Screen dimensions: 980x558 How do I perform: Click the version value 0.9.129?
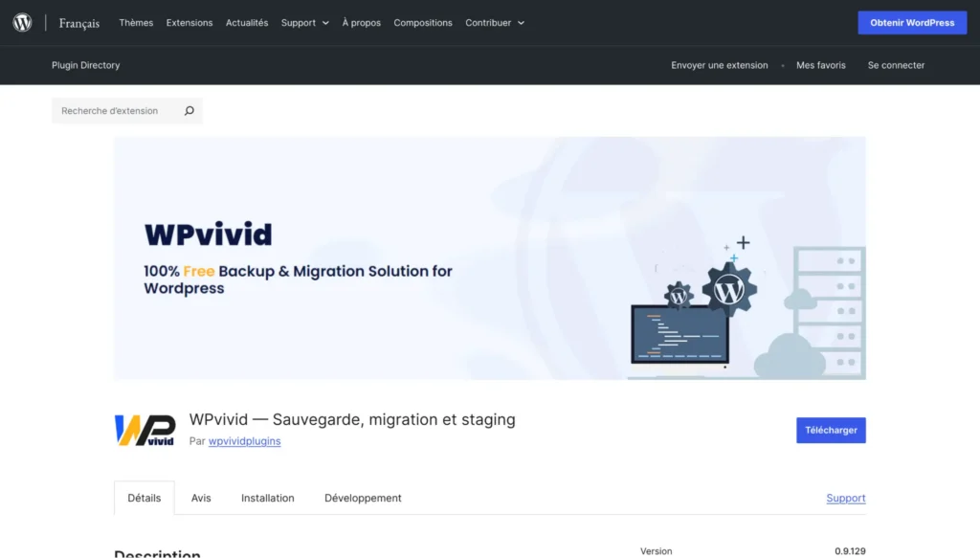(850, 551)
